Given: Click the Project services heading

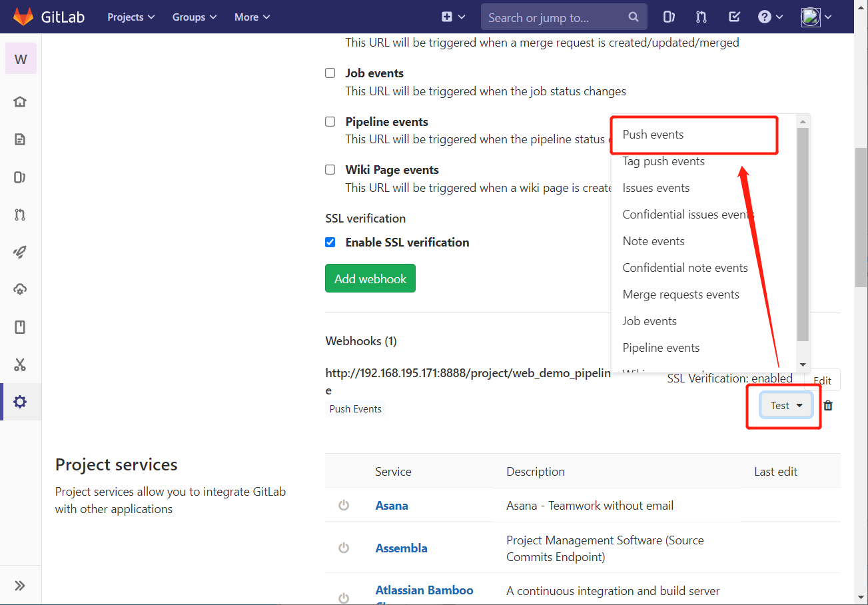Looking at the screenshot, I should tap(117, 464).
